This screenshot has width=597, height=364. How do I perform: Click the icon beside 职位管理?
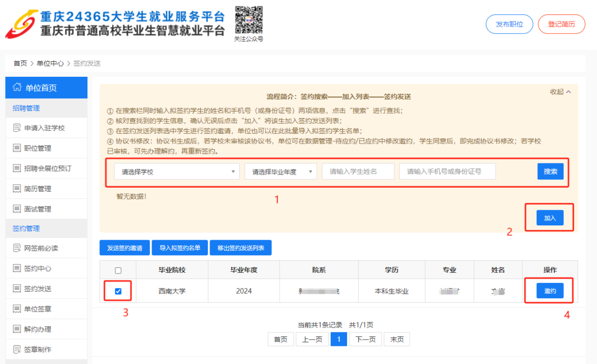[x=17, y=148]
